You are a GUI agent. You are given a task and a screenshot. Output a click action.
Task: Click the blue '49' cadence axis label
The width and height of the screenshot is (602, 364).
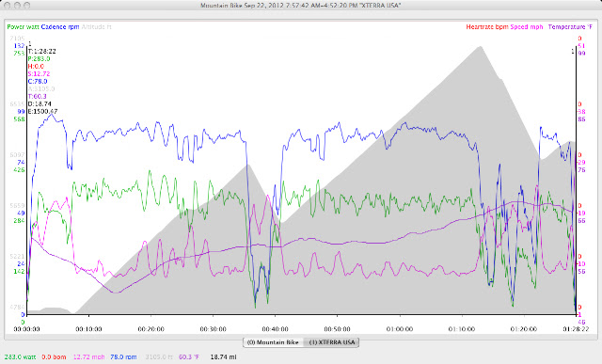[x=21, y=213]
